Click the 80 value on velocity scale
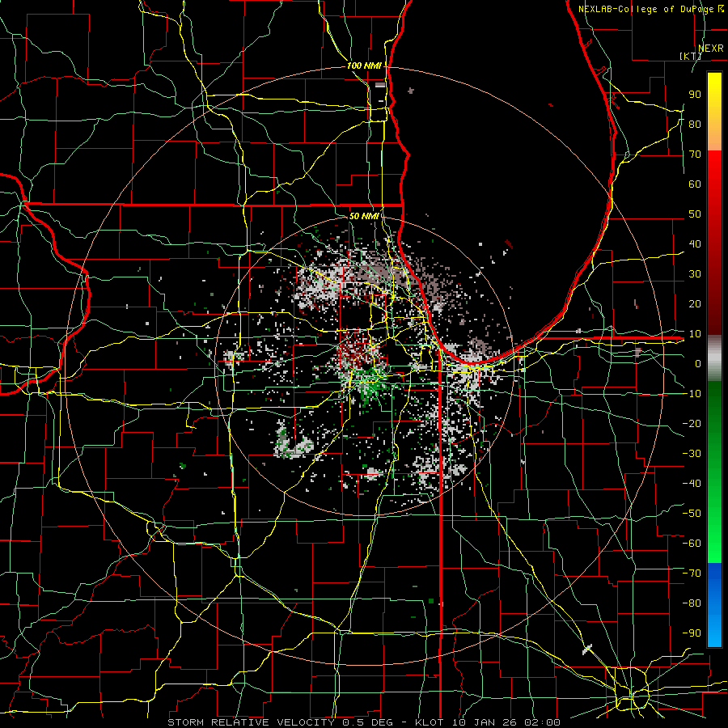The height and width of the screenshot is (728, 728). coord(695,124)
